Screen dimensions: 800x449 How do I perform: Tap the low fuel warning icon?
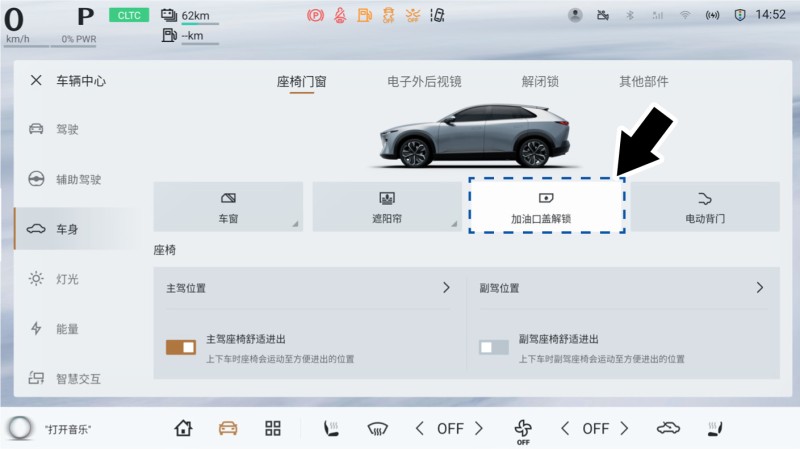tap(364, 15)
